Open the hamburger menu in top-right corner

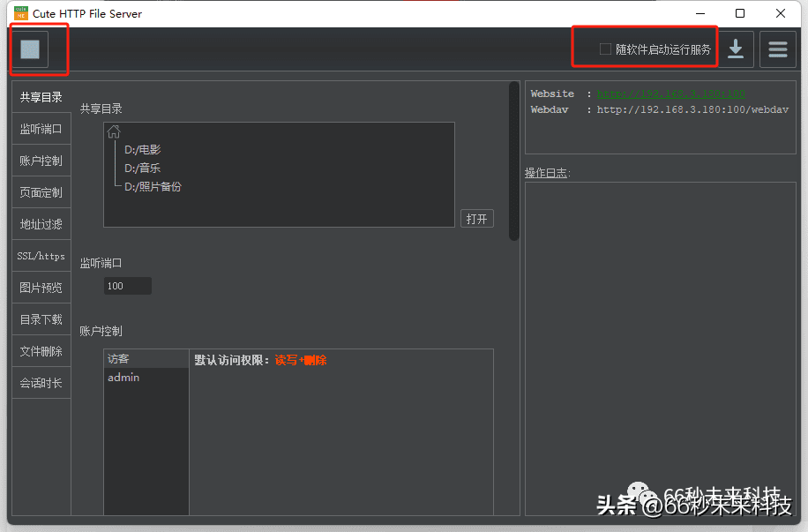pos(777,49)
